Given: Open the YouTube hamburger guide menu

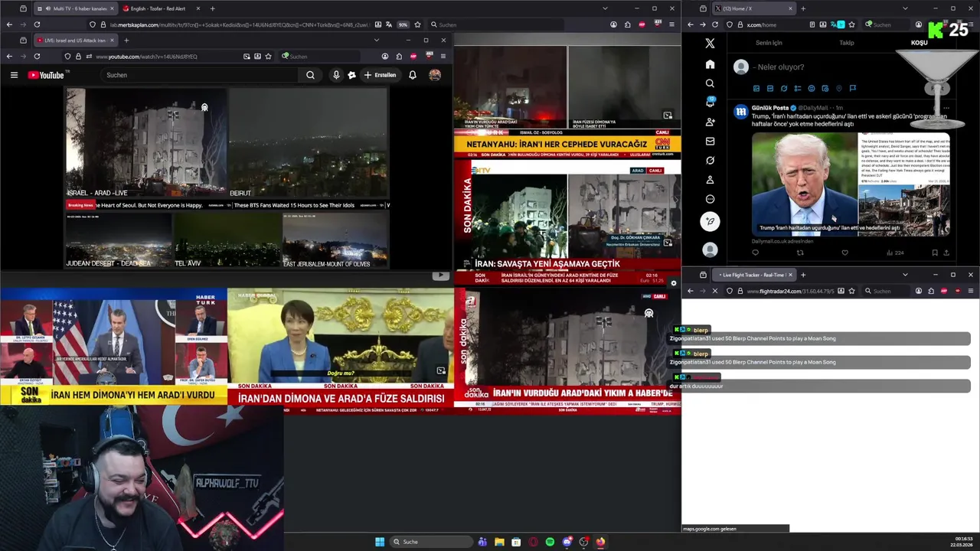Looking at the screenshot, I should [14, 75].
